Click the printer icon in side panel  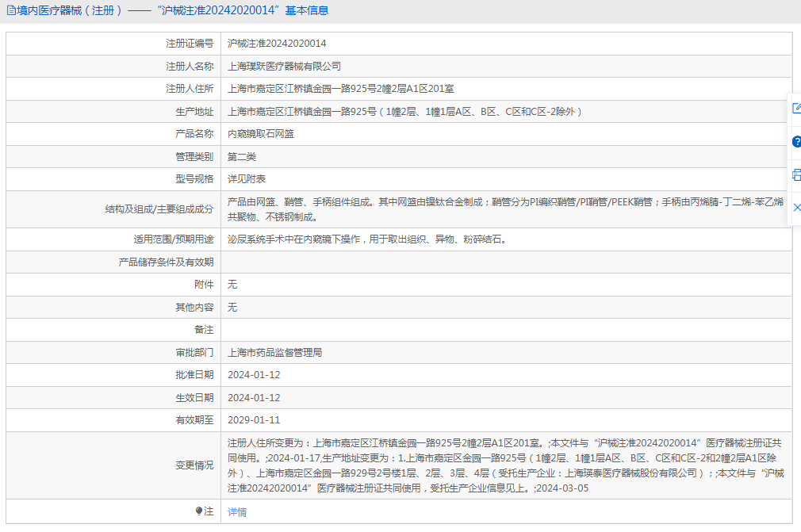click(x=796, y=175)
